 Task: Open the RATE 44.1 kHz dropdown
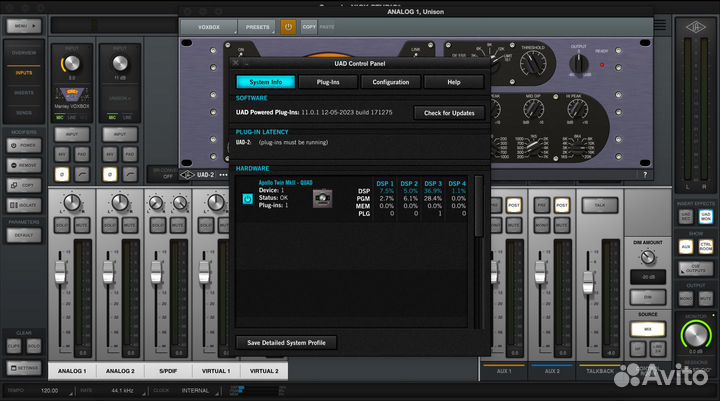pos(122,390)
